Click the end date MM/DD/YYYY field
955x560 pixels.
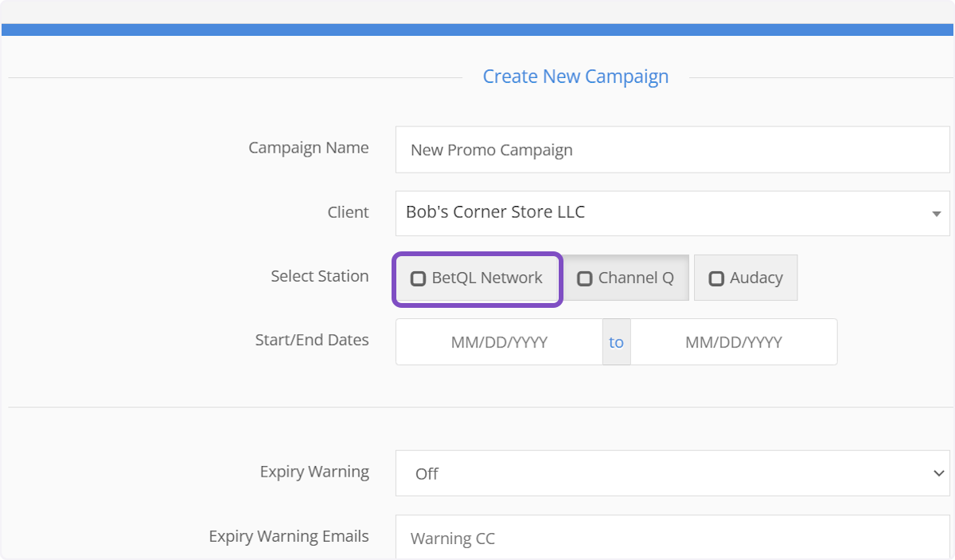point(733,342)
